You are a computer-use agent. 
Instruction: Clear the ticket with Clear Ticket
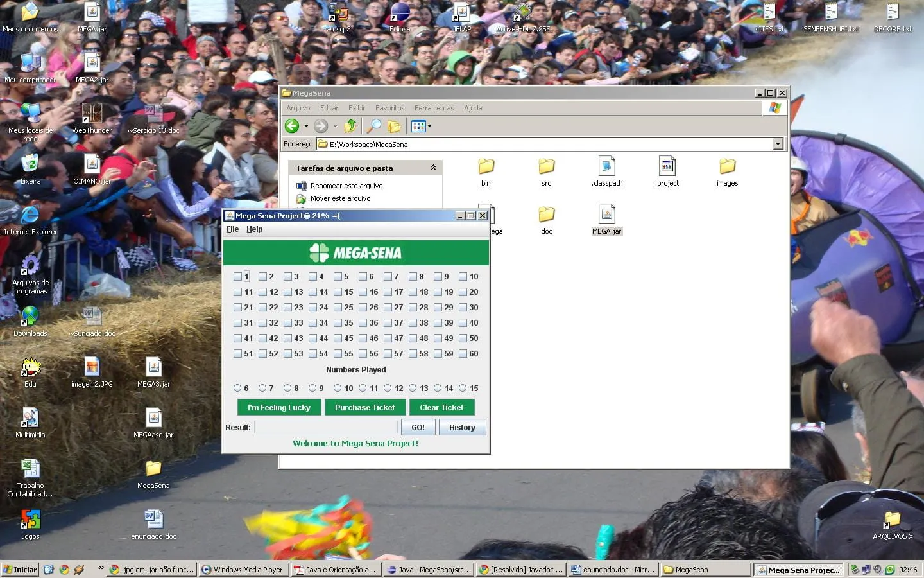click(441, 407)
